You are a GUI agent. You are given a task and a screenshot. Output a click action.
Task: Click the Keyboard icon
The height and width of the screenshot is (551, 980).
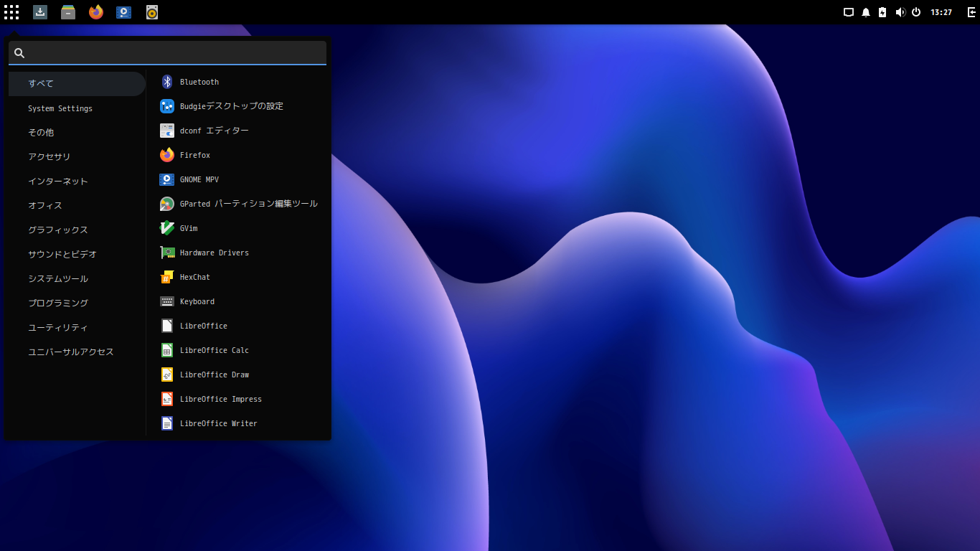(167, 301)
